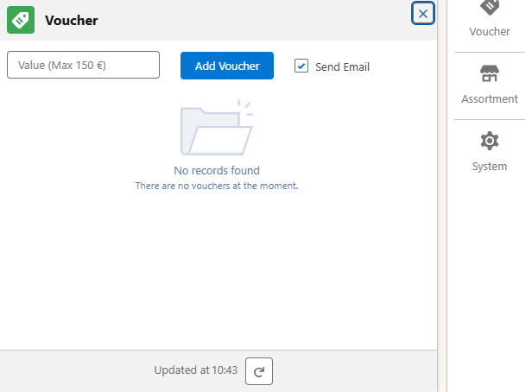
Task: Close the Voucher panel
Action: (422, 14)
